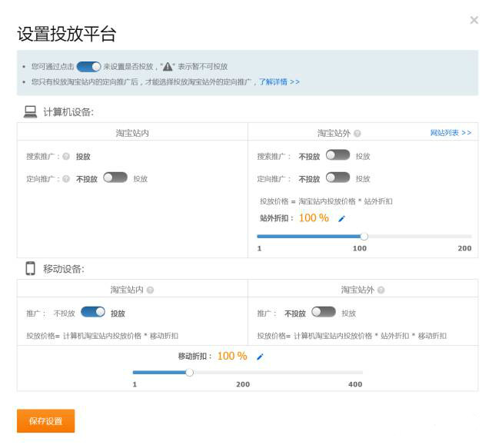The width and height of the screenshot is (492, 448).
Task: Toggle 搜索推广 switch under computer 淘宝站外
Action: [x=337, y=155]
